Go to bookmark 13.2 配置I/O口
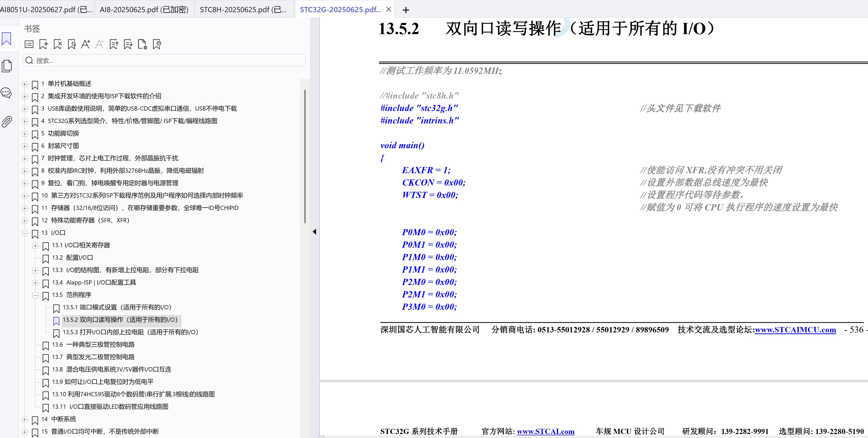Viewport: 868px width, 438px height. (x=73, y=258)
